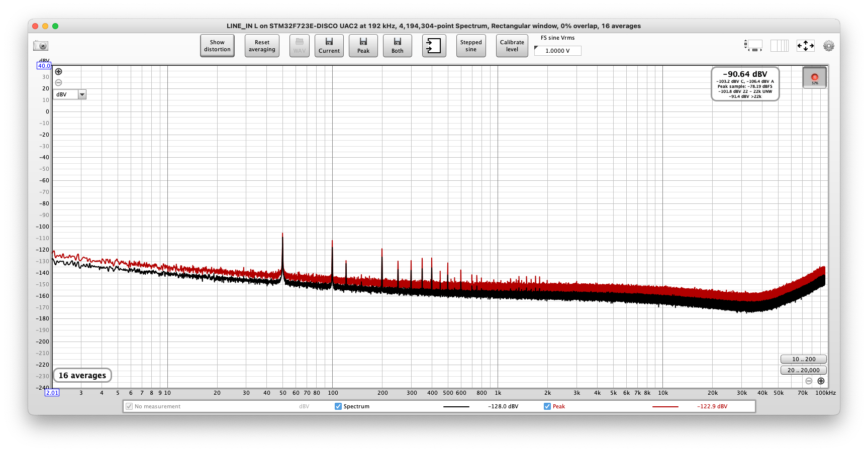Click the horizontal axis zoom-in plus icon

point(821,381)
